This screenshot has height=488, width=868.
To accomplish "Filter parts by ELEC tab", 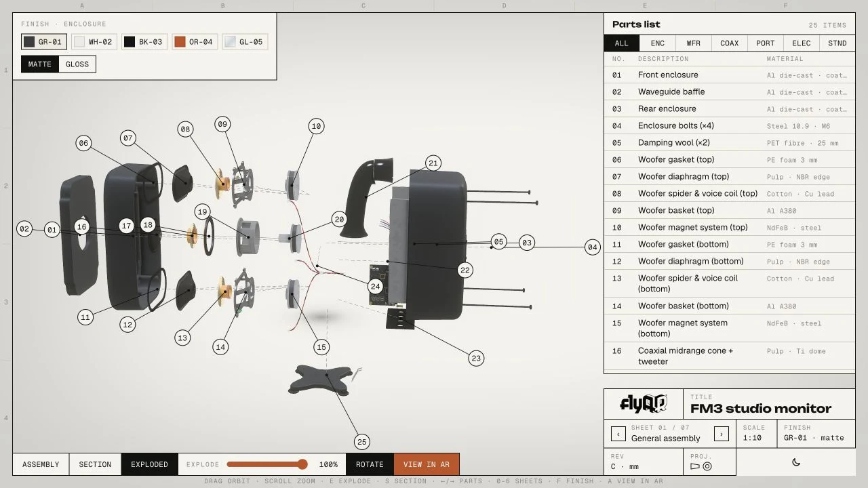I will point(802,43).
